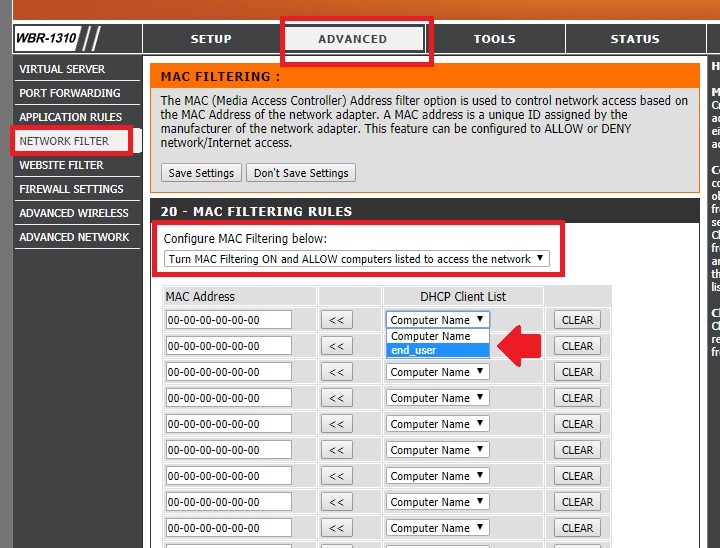This screenshot has width=720, height=548.
Task: Click the WBR-1310 model logo
Action: 47,38
